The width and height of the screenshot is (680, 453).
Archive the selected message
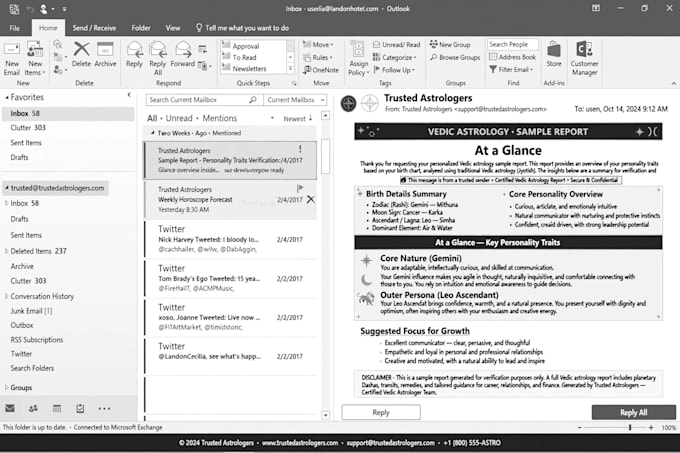click(x=105, y=55)
